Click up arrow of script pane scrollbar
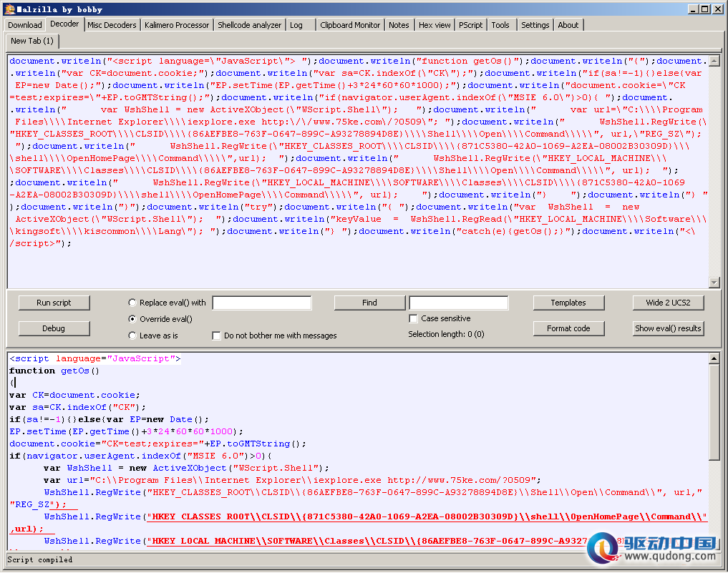The image size is (728, 573). pyautogui.click(x=714, y=60)
